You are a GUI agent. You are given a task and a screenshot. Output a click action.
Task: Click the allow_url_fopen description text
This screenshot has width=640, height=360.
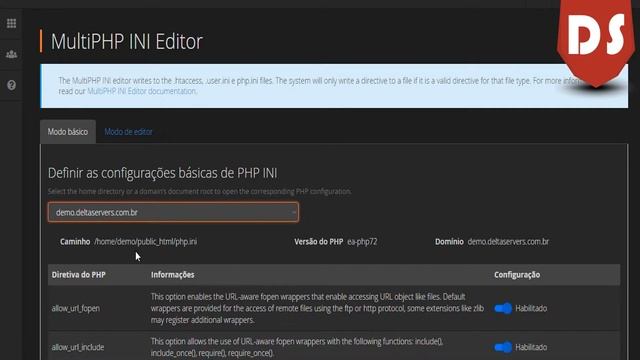pos(317,308)
